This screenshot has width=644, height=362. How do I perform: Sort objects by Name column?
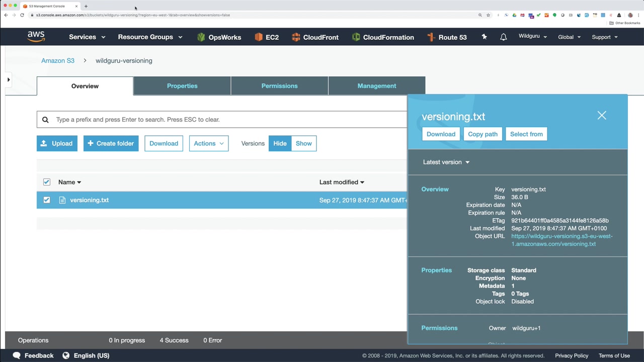(x=69, y=182)
